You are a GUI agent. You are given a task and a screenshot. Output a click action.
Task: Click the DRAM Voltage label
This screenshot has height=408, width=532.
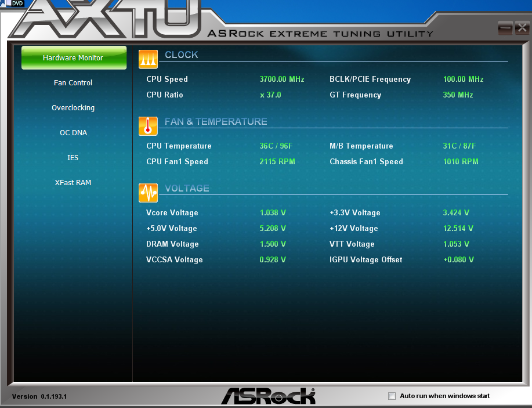[x=172, y=244]
